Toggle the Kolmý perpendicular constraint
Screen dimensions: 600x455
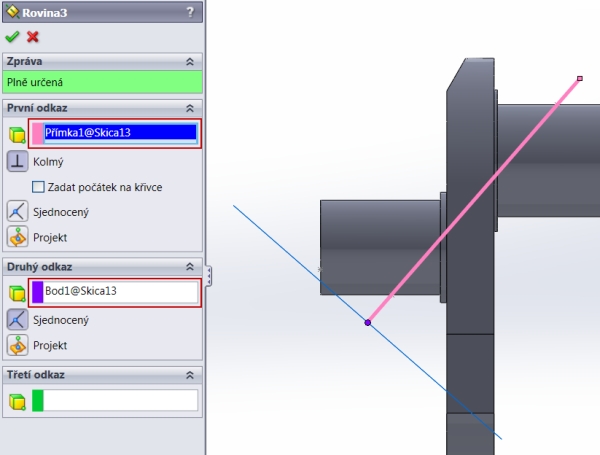pos(17,161)
